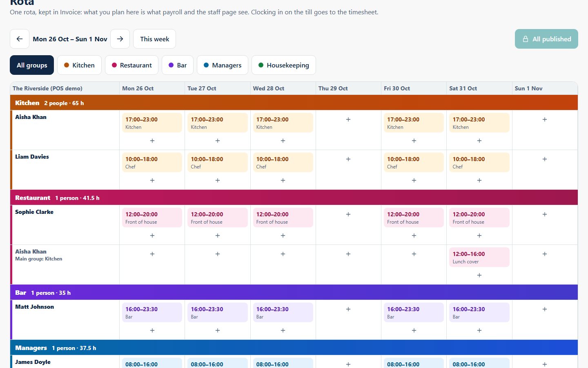Add Restaurant shift for Aisha Khan on Fri 30 Oct
The width and height of the screenshot is (588, 368).
pos(414,254)
